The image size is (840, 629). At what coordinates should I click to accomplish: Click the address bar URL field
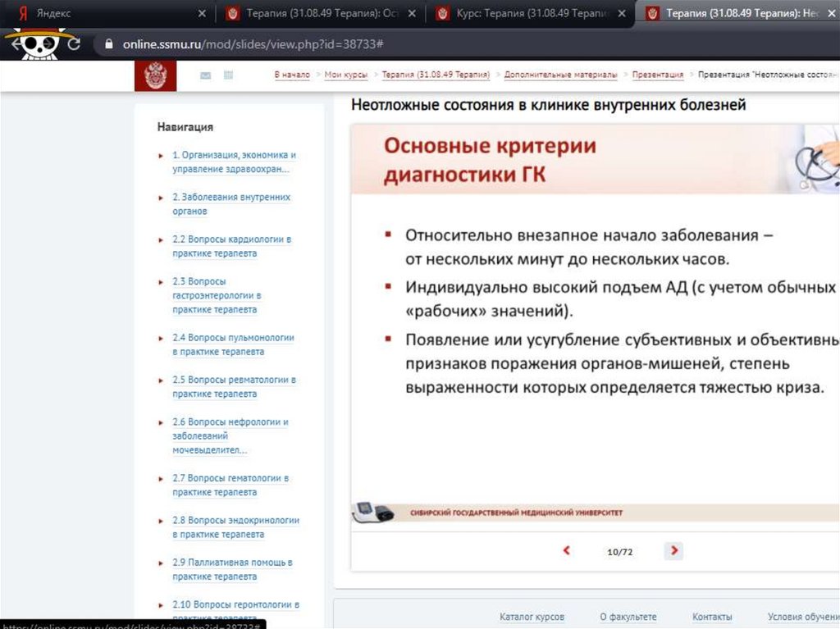[466, 44]
